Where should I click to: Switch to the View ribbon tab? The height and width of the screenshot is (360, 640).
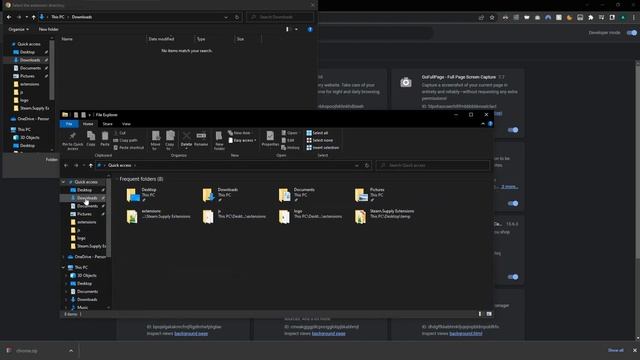[x=126, y=124]
